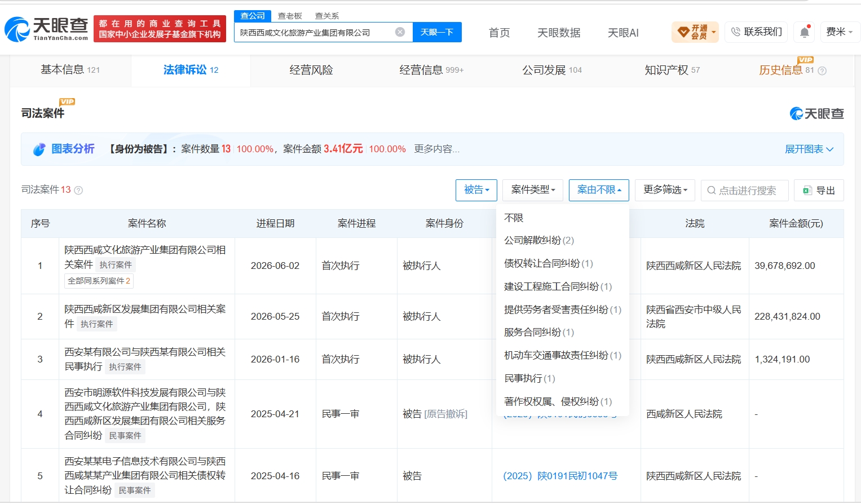Click amount 39,678,692.00 cell

pyautogui.click(x=785, y=266)
